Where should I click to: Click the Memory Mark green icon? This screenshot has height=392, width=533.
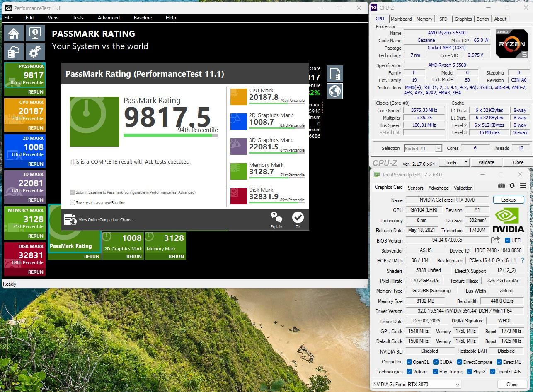[x=238, y=171]
